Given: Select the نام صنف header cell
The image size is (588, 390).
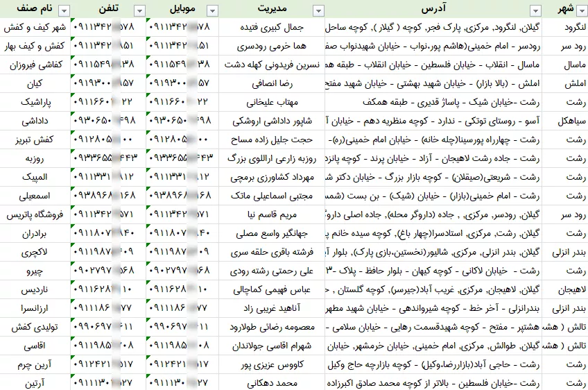Looking at the screenshot, I should [35, 8].
